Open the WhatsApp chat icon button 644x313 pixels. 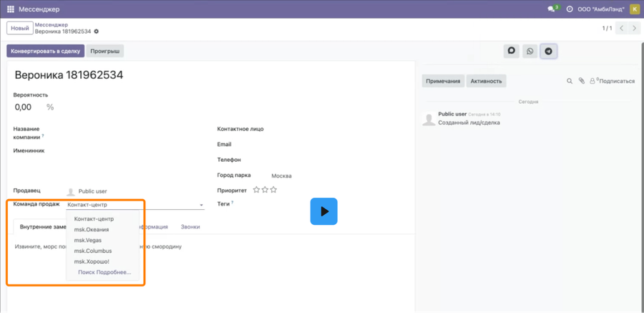click(x=530, y=52)
